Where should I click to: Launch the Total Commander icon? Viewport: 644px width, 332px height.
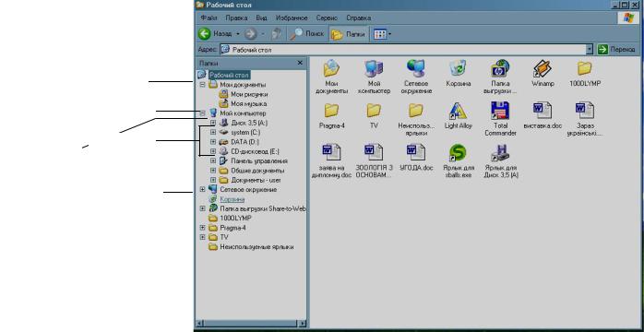(x=500, y=111)
